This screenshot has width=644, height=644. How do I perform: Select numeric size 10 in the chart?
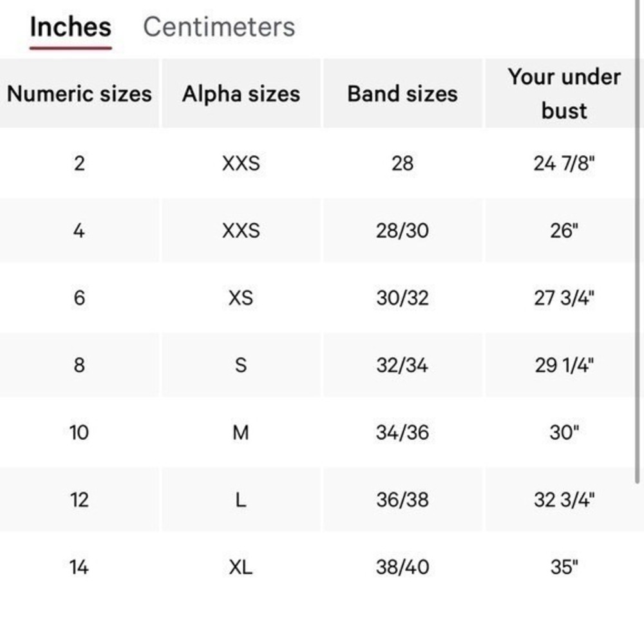(x=79, y=433)
